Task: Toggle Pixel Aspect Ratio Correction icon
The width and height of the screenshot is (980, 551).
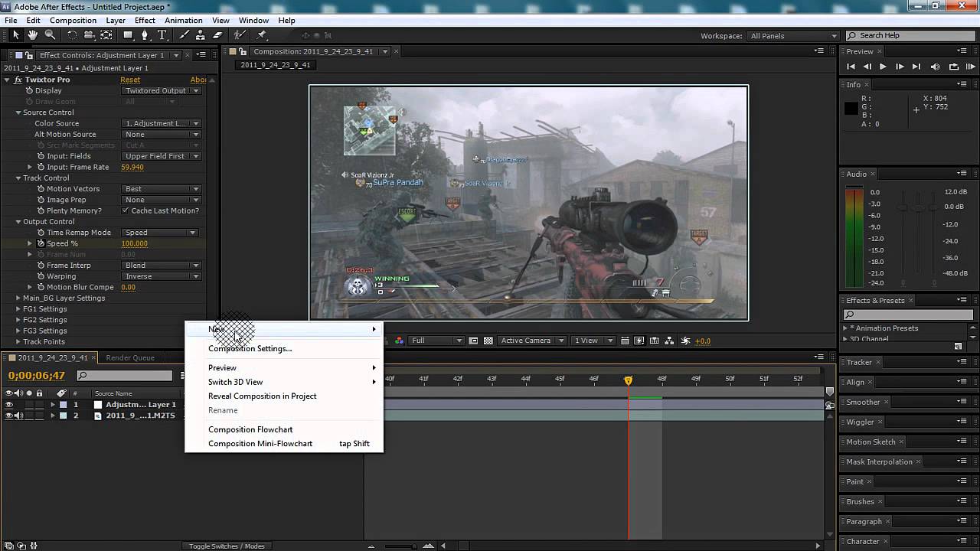Action: click(x=624, y=341)
